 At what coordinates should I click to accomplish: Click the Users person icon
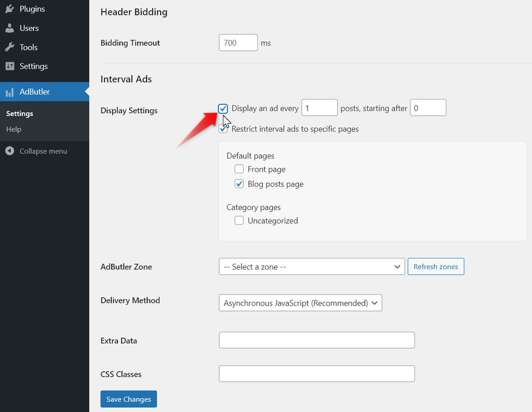(10, 28)
